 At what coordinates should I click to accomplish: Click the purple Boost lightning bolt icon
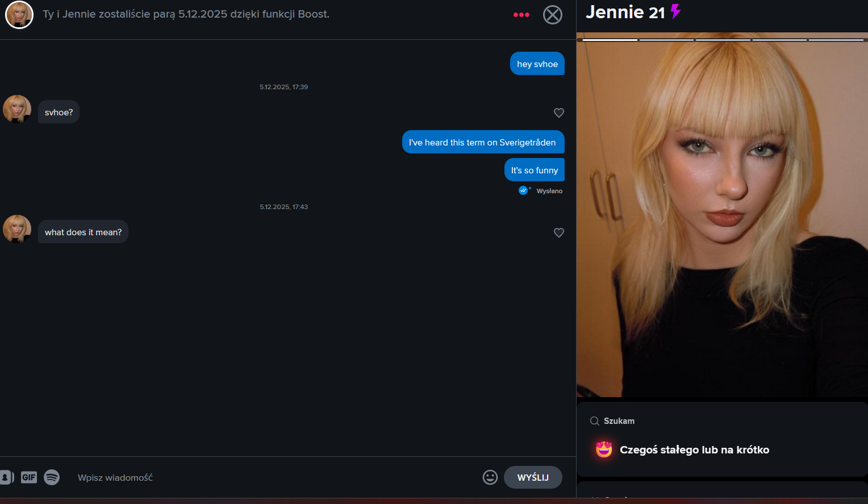click(x=675, y=11)
